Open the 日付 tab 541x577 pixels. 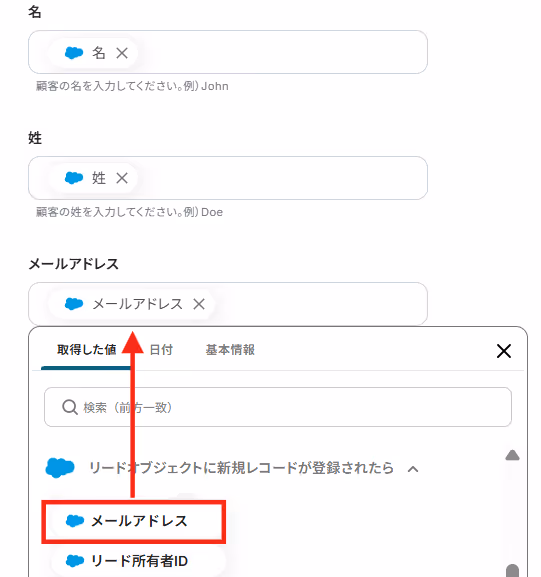click(161, 350)
